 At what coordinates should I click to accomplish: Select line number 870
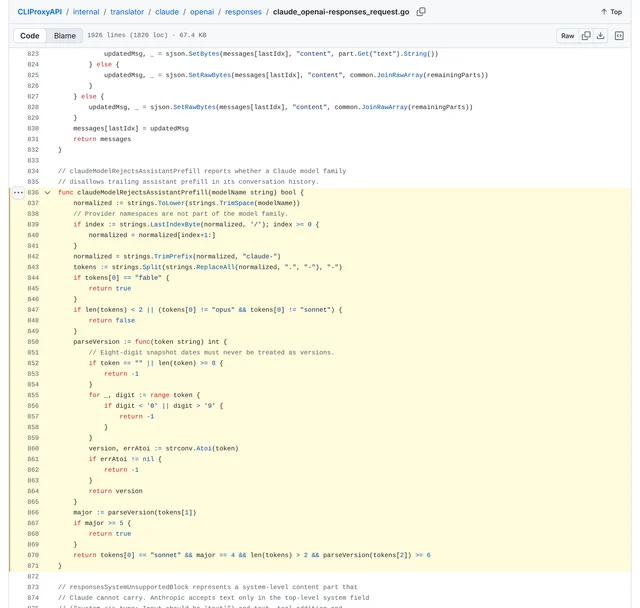[x=33, y=555]
